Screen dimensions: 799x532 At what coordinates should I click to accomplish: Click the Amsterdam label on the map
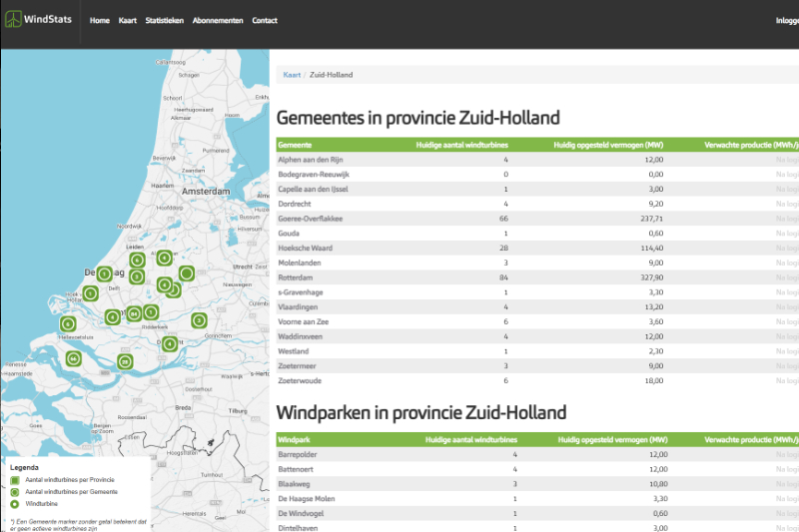pyautogui.click(x=206, y=192)
